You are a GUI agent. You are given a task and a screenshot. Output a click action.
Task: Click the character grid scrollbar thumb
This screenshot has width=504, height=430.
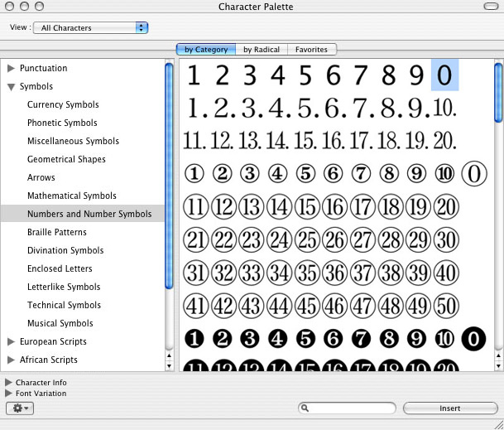498,93
